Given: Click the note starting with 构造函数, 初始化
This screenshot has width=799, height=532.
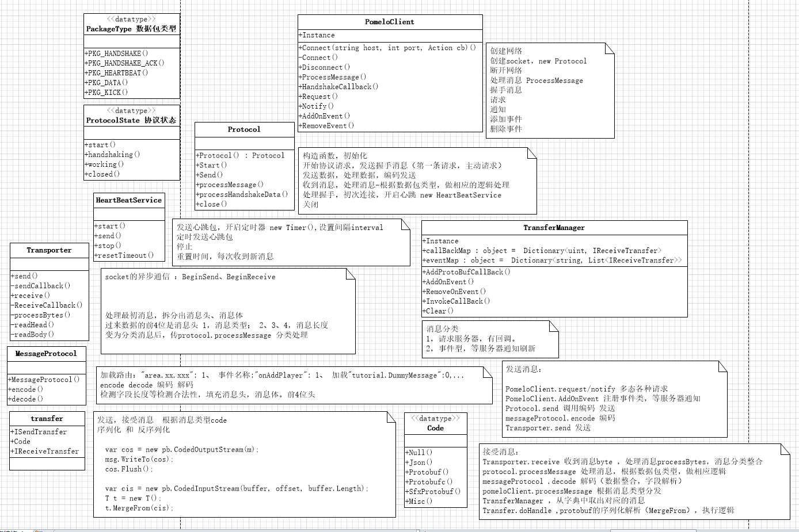Looking at the screenshot, I should point(418,181).
